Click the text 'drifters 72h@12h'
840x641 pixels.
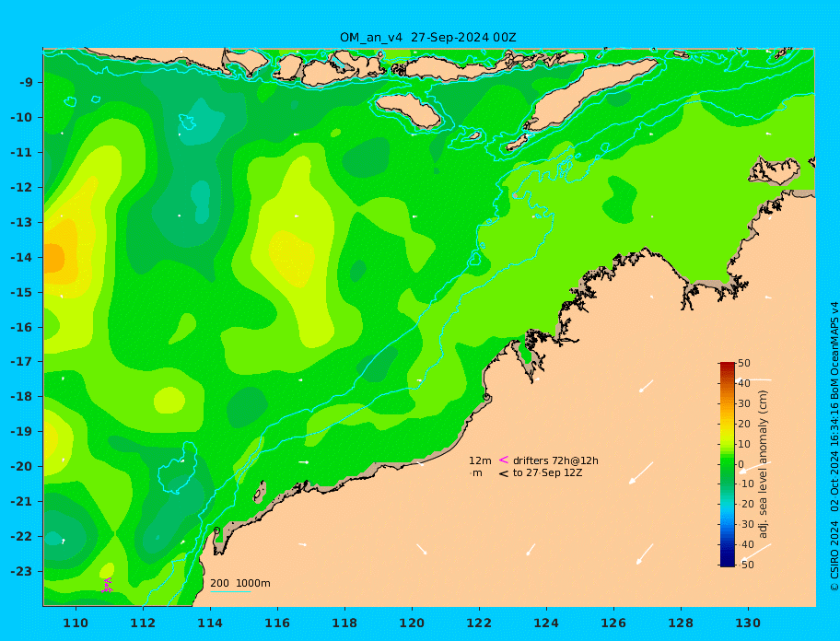coord(555,460)
